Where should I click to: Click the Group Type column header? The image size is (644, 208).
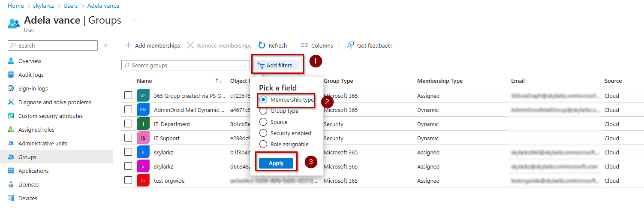click(338, 81)
